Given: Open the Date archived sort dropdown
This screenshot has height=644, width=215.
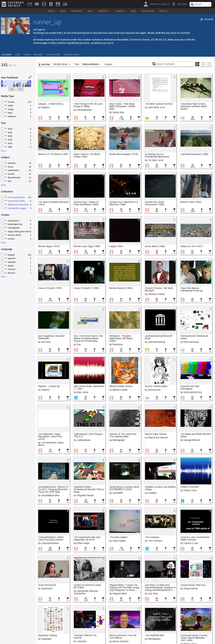Looking at the screenshot, I should click(x=92, y=64).
